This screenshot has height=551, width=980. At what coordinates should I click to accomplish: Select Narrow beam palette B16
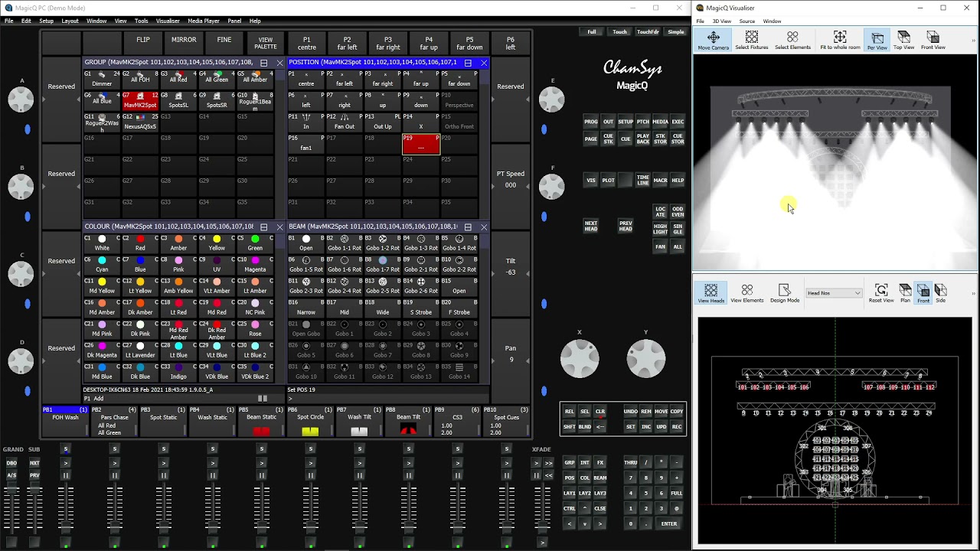click(306, 308)
